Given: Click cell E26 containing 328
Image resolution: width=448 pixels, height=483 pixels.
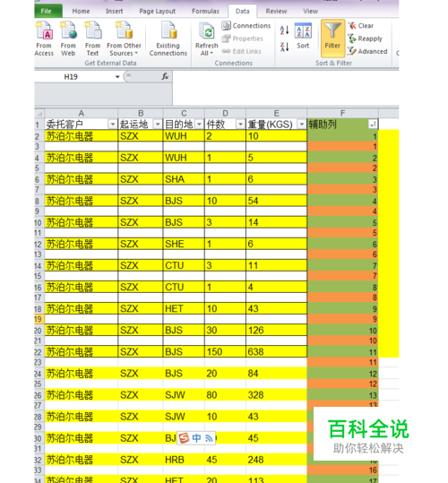Looking at the screenshot, I should click(277, 395).
